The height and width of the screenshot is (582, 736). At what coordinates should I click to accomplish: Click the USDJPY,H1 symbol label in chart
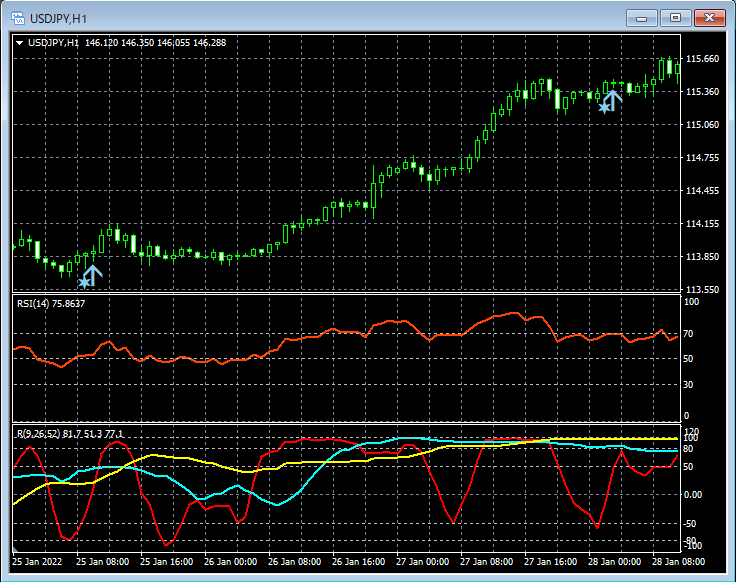point(53,43)
